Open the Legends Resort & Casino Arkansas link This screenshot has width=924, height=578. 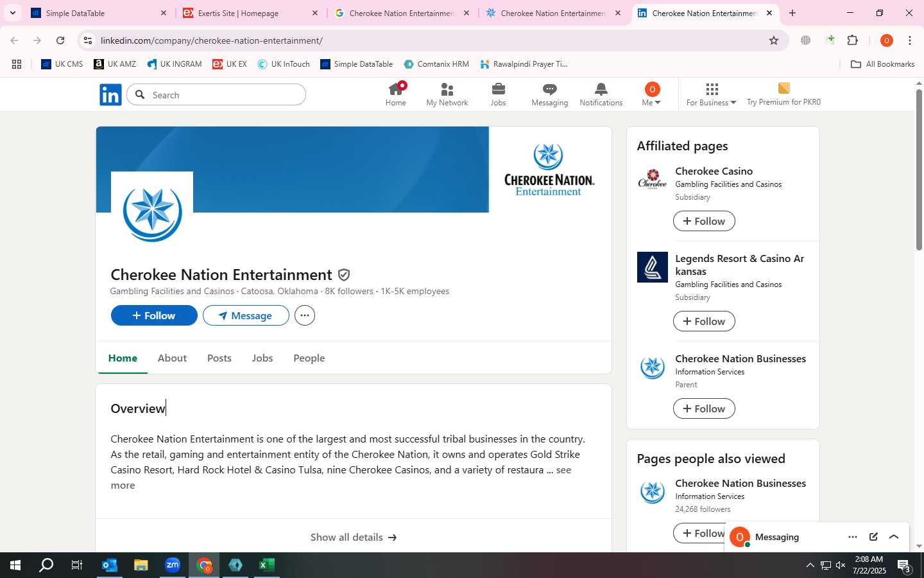739,265
